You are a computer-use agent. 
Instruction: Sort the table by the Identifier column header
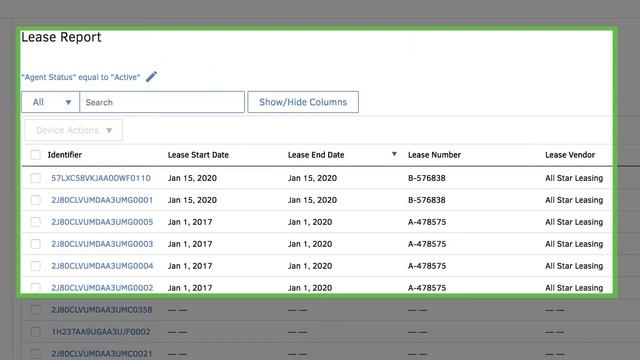pyautogui.click(x=64, y=155)
